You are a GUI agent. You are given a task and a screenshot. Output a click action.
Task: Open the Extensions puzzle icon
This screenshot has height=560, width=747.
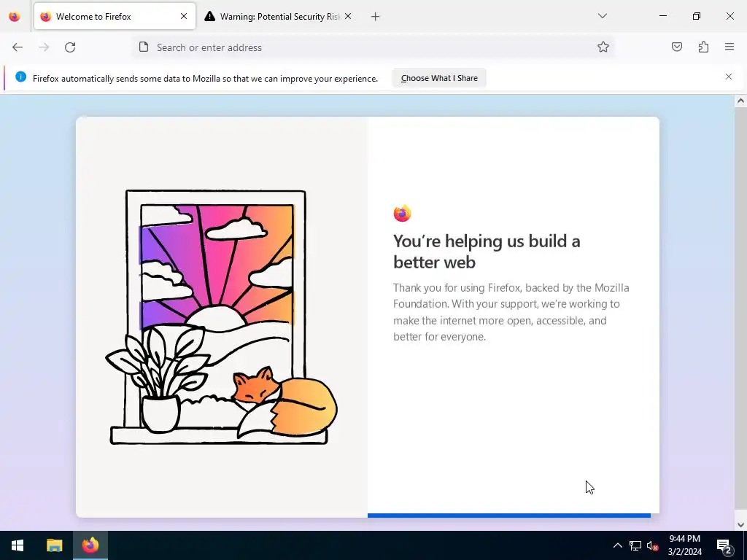(703, 47)
